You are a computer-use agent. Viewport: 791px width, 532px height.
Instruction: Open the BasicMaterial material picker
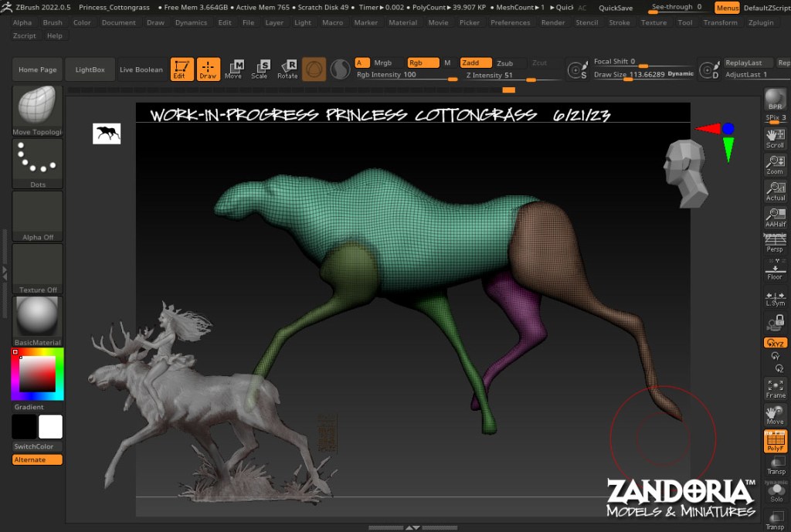pos(37,320)
